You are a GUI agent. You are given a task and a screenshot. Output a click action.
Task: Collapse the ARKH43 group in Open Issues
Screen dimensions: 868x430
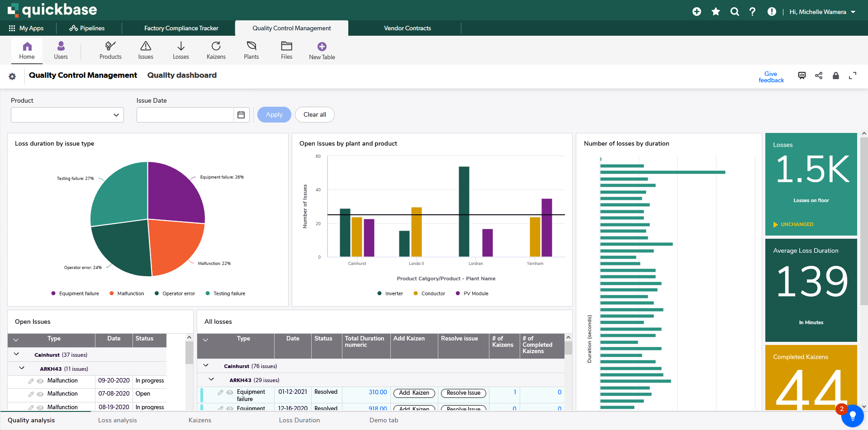22,369
